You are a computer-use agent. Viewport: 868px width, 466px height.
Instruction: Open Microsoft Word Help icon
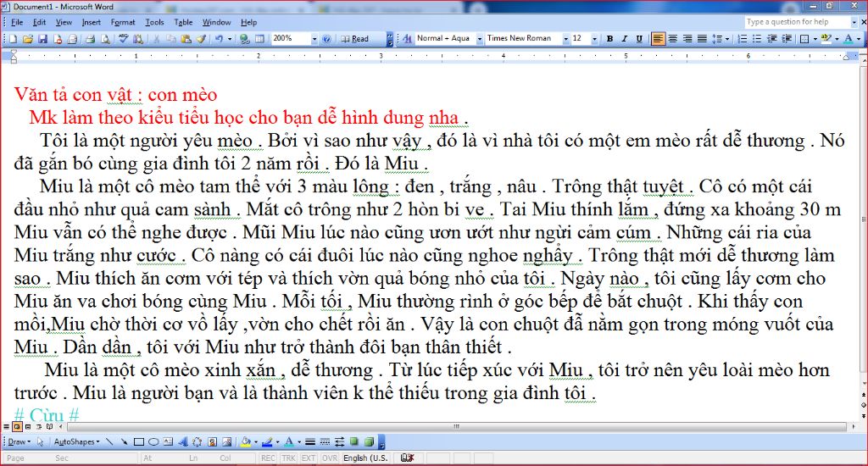point(326,39)
